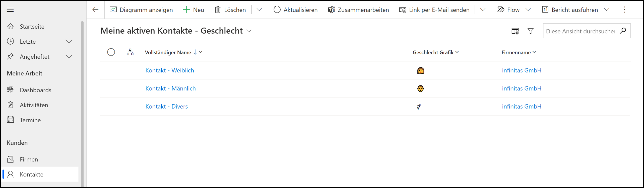Click the back arrow button
Viewport: 644px width, 188px height.
click(x=95, y=10)
